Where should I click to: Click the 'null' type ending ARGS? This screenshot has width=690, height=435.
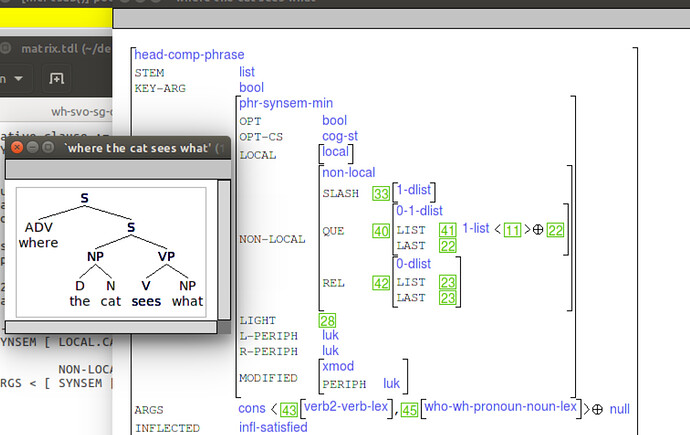(x=620, y=409)
